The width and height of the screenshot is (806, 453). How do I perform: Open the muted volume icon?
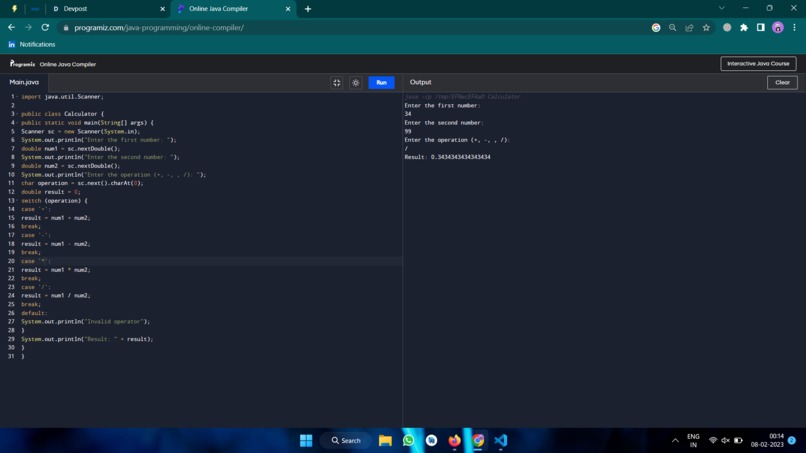725,441
